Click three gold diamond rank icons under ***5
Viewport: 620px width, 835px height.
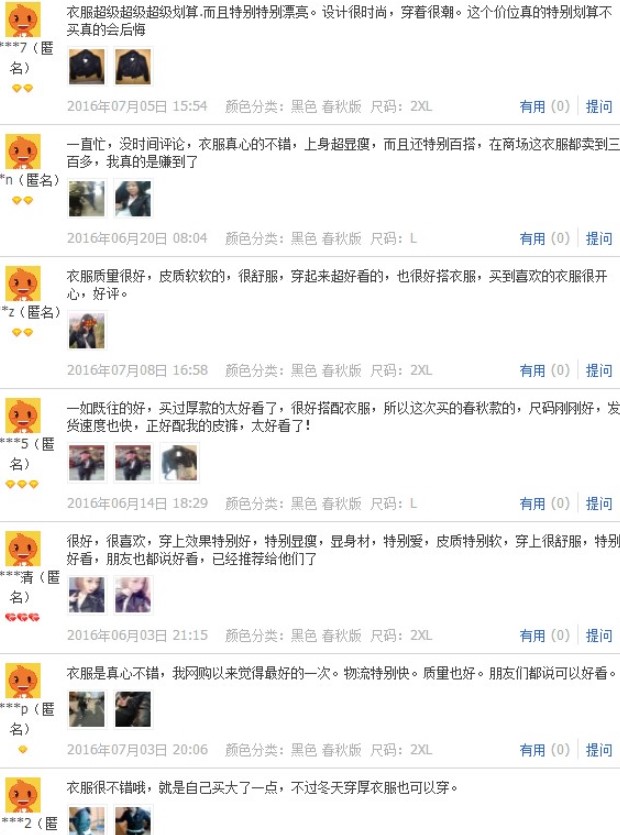[22, 484]
